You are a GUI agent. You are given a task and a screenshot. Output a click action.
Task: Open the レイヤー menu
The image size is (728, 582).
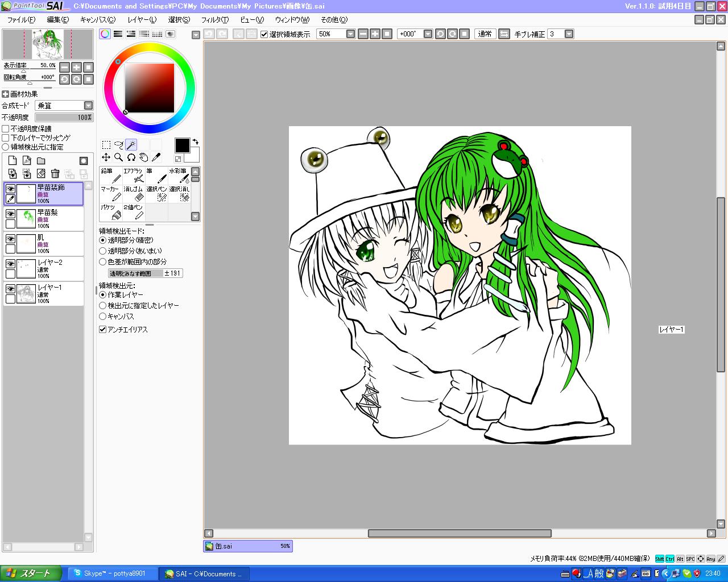[142, 20]
